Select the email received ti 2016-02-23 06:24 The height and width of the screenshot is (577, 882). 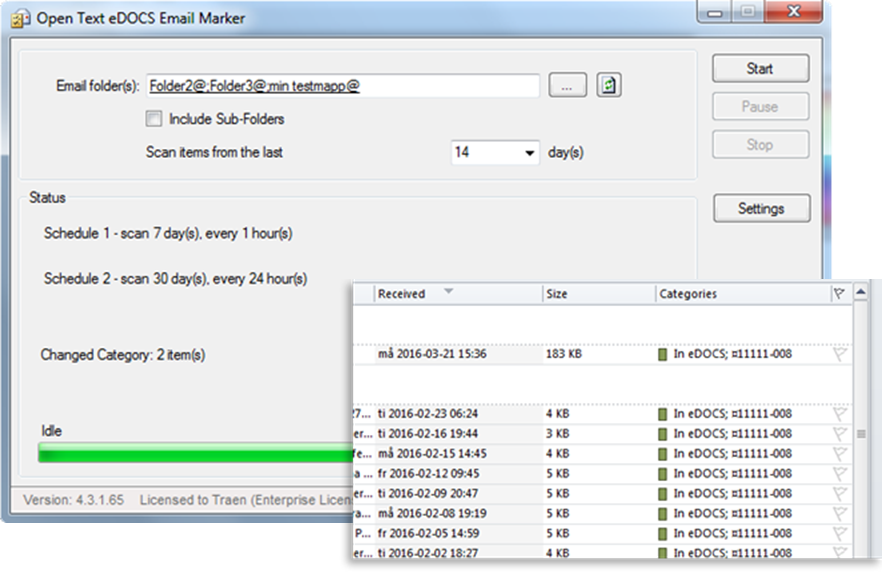coord(602,414)
